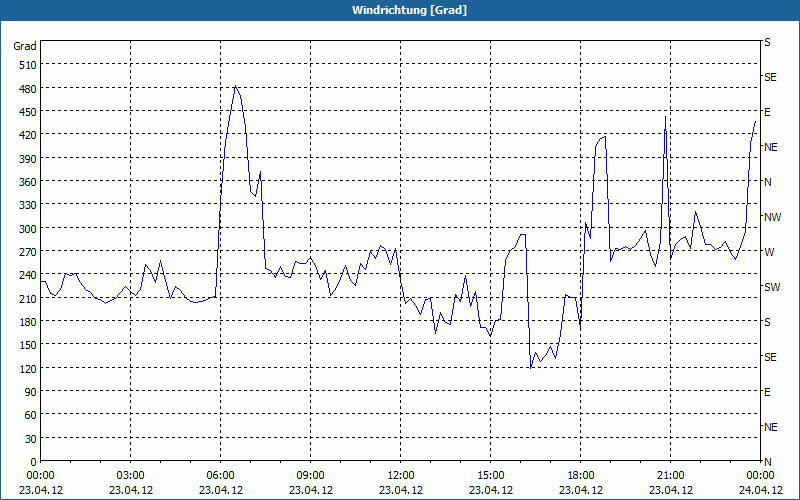The width and height of the screenshot is (800, 500).
Task: Click the sharp spike just before 21:00
Action: coord(665,117)
